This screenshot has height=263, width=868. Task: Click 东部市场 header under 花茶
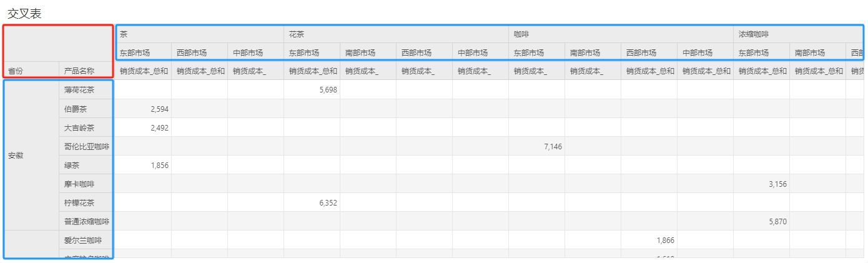tap(304, 52)
